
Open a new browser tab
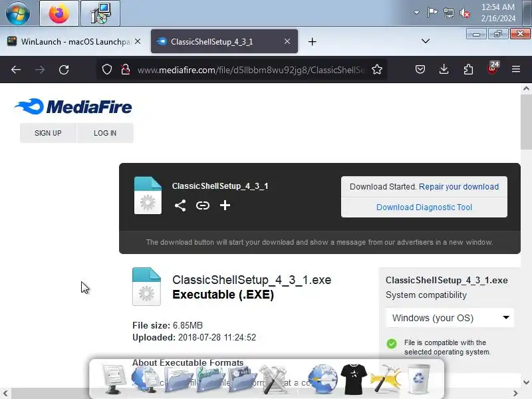[312, 42]
